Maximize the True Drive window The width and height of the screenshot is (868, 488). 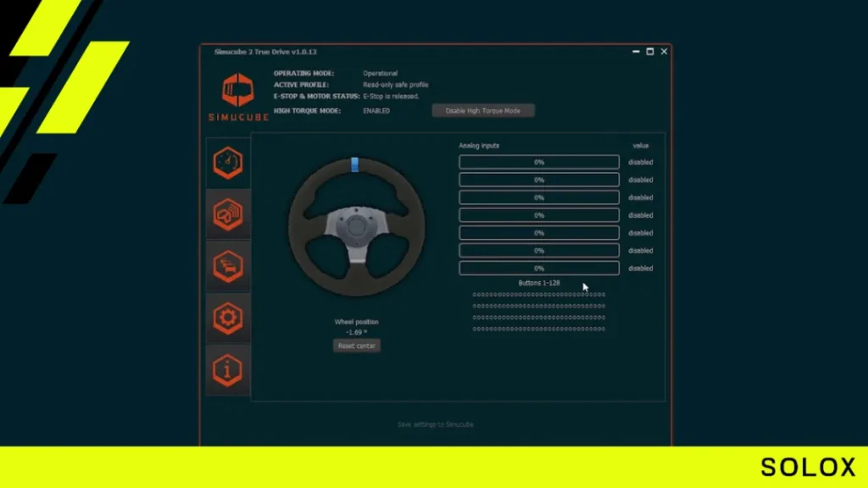(x=650, y=52)
